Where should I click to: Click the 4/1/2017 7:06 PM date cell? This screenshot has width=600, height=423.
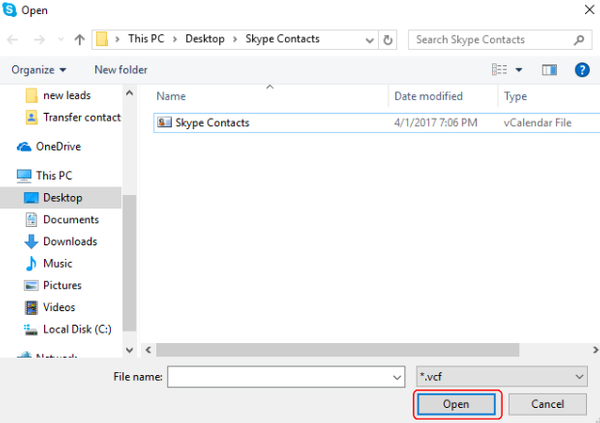(x=436, y=123)
